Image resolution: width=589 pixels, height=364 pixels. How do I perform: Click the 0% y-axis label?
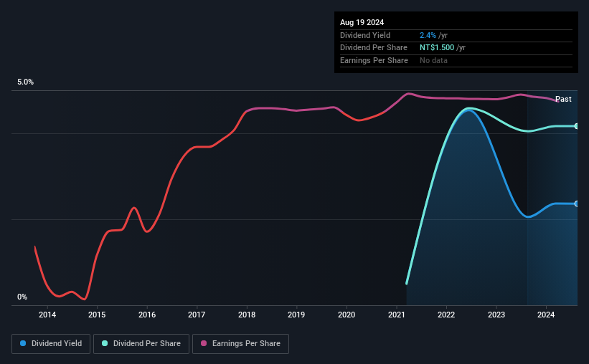click(x=22, y=297)
